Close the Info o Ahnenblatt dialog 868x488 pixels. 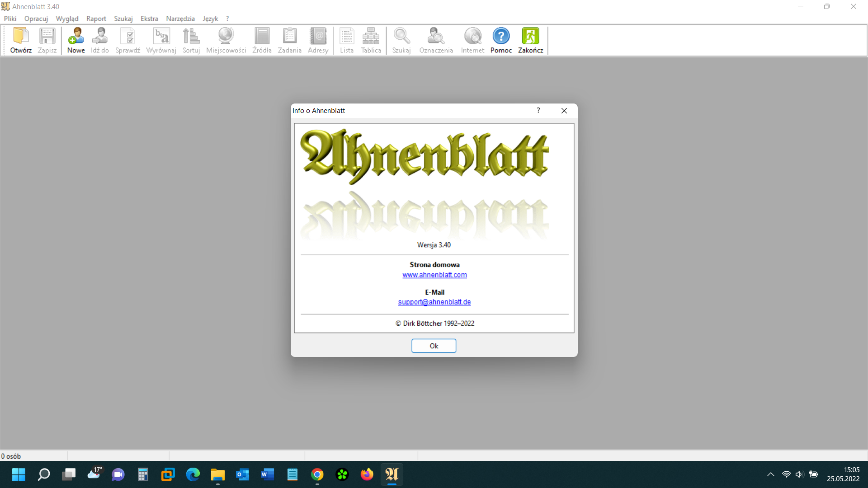[564, 111]
